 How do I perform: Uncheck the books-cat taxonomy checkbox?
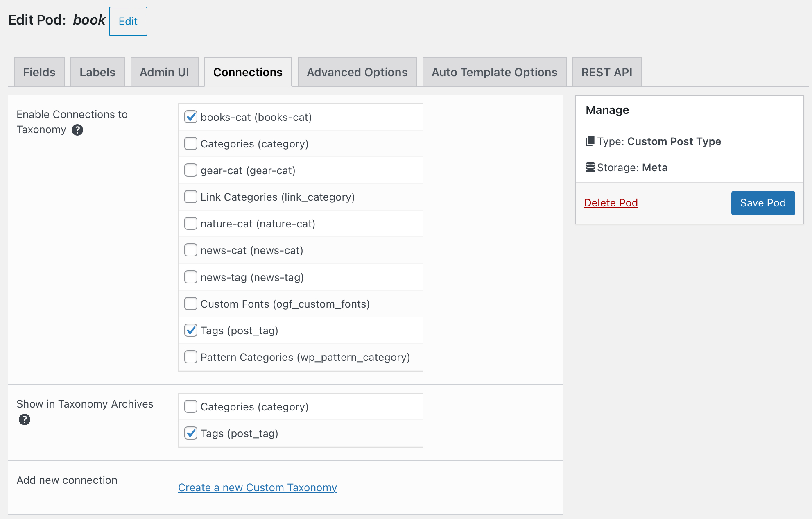191,117
